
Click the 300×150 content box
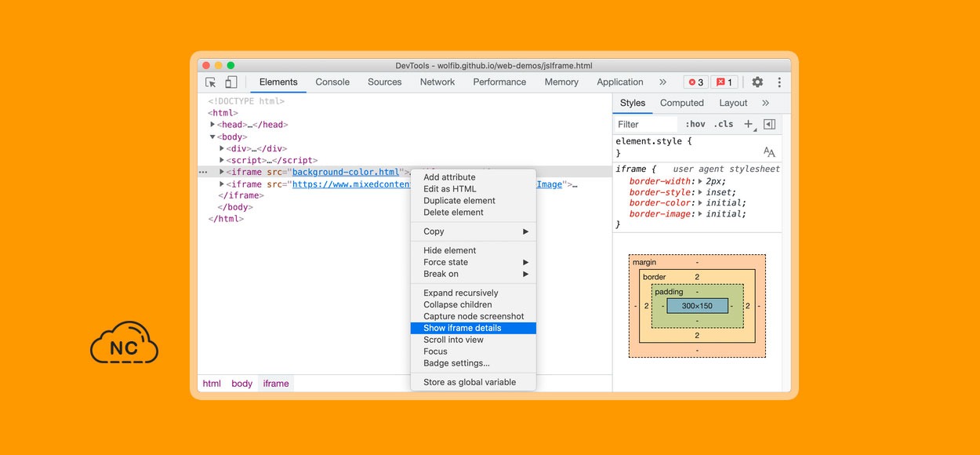[x=697, y=306]
